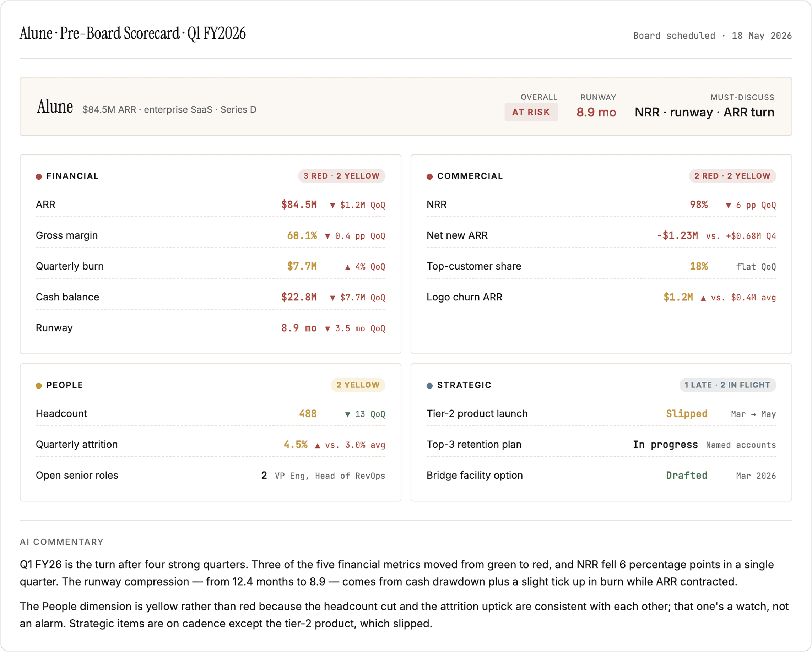Select the $7.7M quarterly burn value
This screenshot has height=652, width=812.
pos(302,267)
